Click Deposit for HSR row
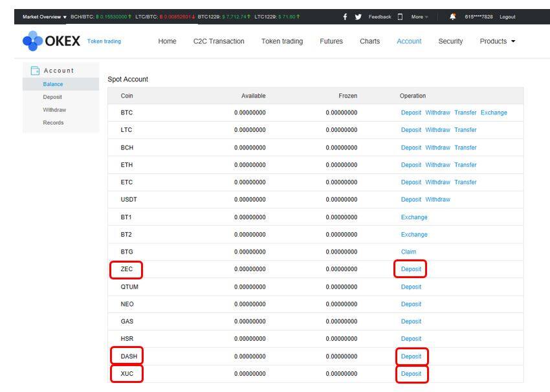This screenshot has height=392, width=550. [411, 339]
